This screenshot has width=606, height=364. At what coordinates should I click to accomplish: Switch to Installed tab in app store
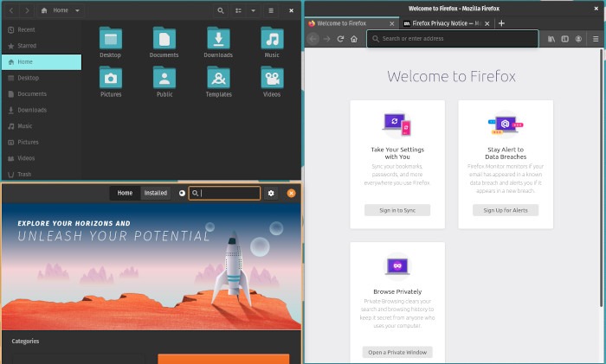point(155,193)
